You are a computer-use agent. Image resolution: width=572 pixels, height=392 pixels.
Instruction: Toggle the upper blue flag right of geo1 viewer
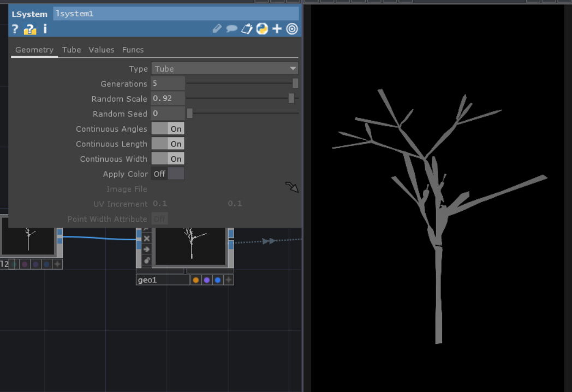tap(231, 233)
